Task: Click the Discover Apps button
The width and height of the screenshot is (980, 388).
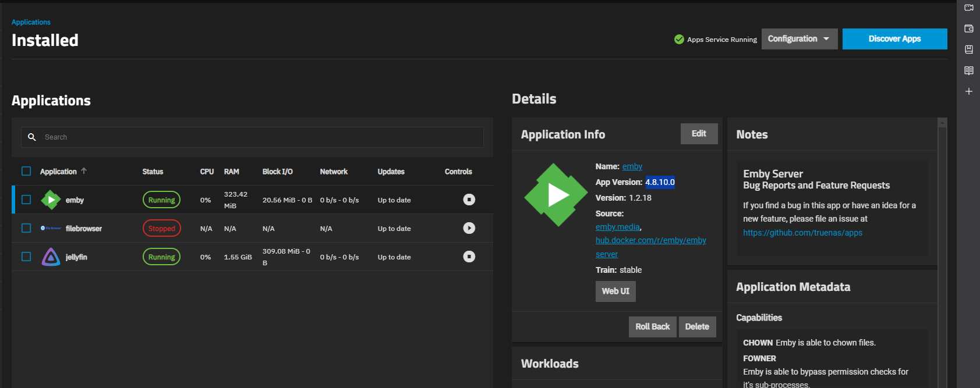Action: coord(894,39)
